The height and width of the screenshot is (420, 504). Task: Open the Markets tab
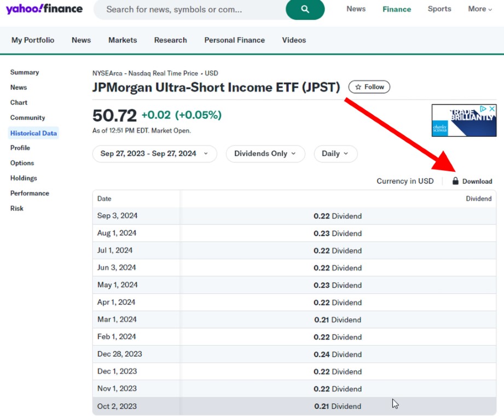[x=123, y=40]
